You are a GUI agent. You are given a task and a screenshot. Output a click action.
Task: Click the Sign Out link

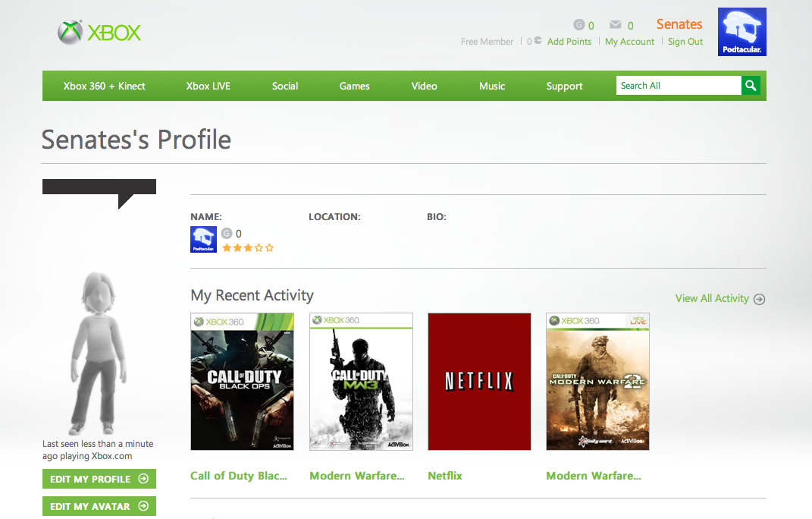coord(685,42)
